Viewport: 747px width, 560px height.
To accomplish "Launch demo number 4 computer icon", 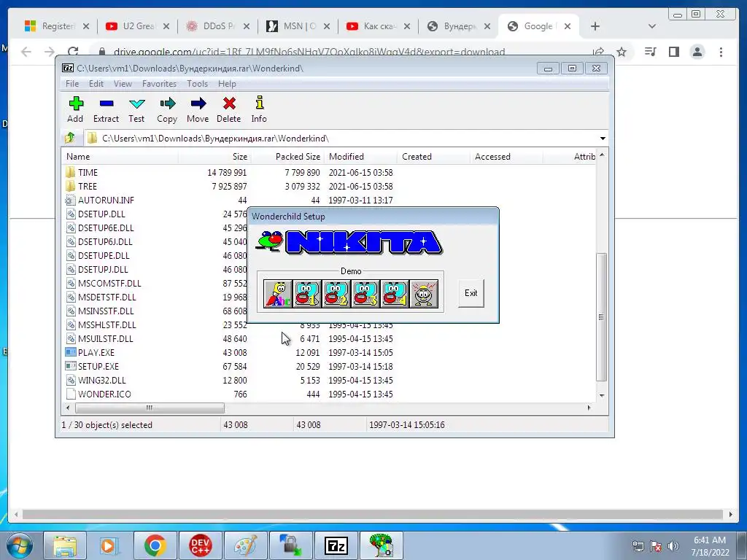I will [x=395, y=293].
